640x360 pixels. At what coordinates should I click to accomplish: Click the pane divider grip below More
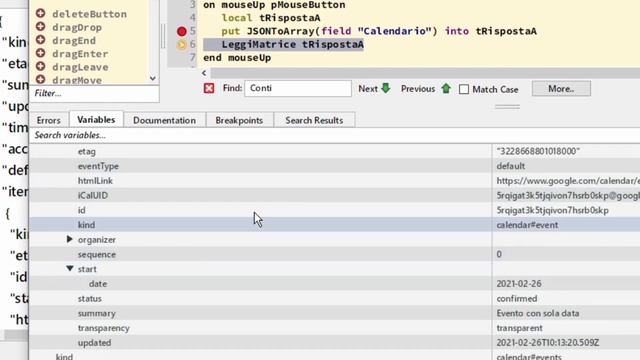(x=507, y=107)
